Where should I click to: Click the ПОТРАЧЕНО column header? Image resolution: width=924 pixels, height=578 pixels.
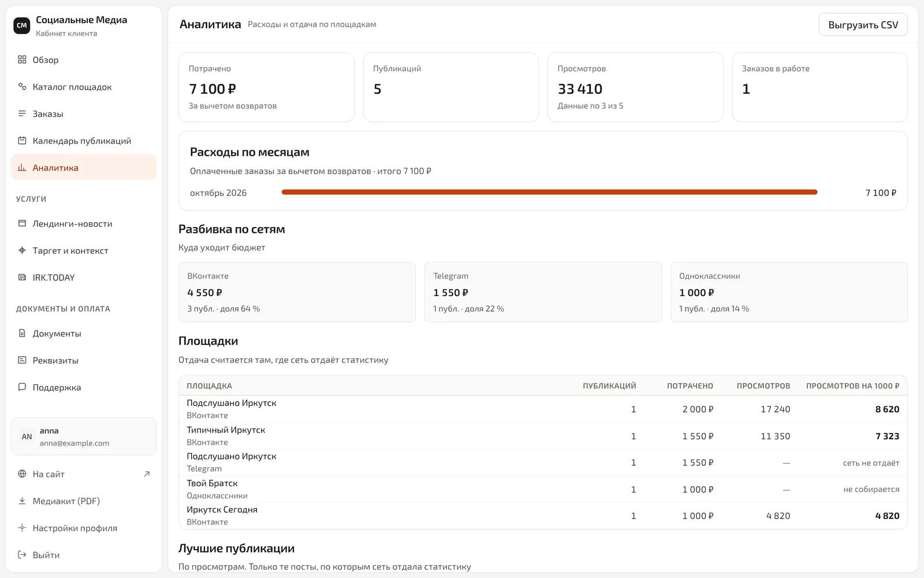(690, 386)
